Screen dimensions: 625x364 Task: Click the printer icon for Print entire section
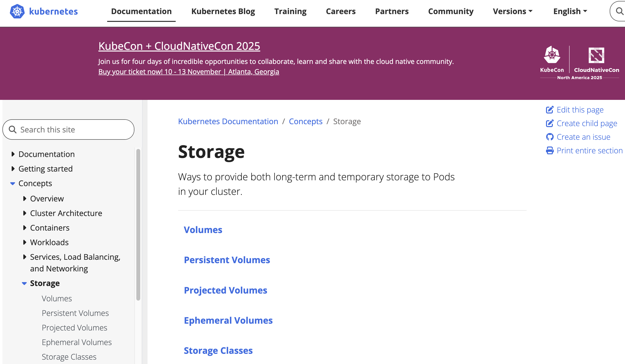click(x=549, y=150)
